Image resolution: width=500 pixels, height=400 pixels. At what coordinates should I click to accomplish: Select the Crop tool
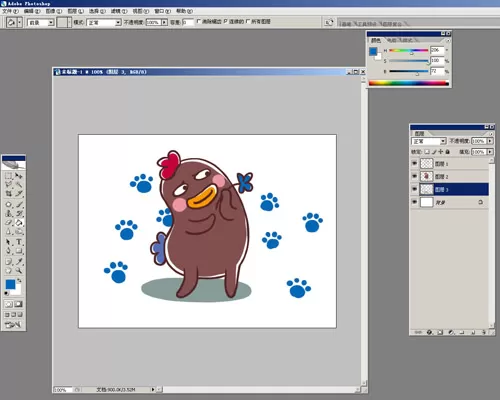tap(9, 193)
